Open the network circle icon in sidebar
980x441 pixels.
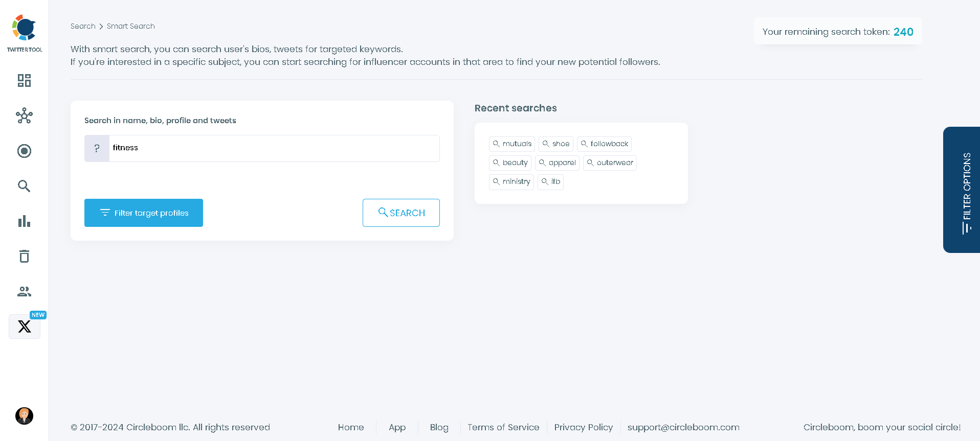[24, 115]
